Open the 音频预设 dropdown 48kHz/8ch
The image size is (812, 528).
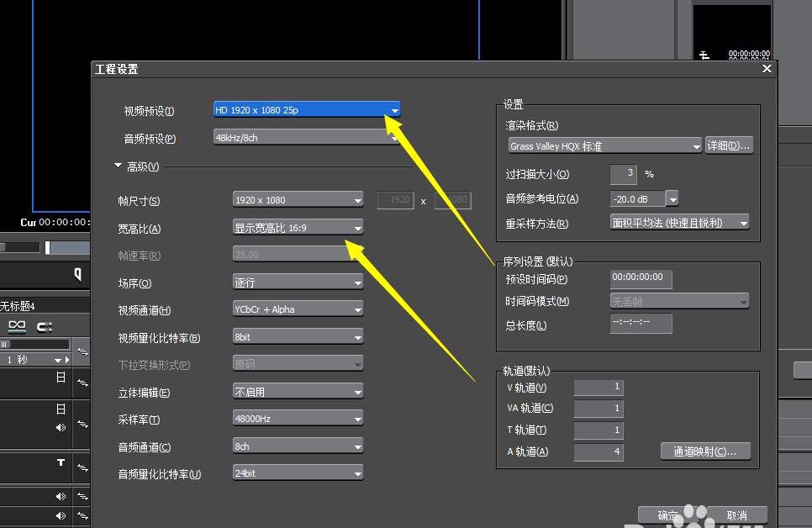coord(307,137)
